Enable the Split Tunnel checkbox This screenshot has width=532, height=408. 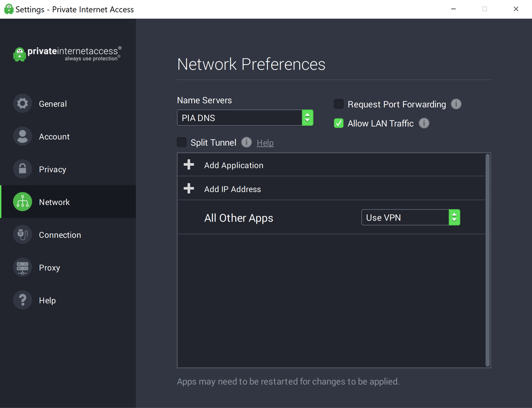[x=181, y=142]
